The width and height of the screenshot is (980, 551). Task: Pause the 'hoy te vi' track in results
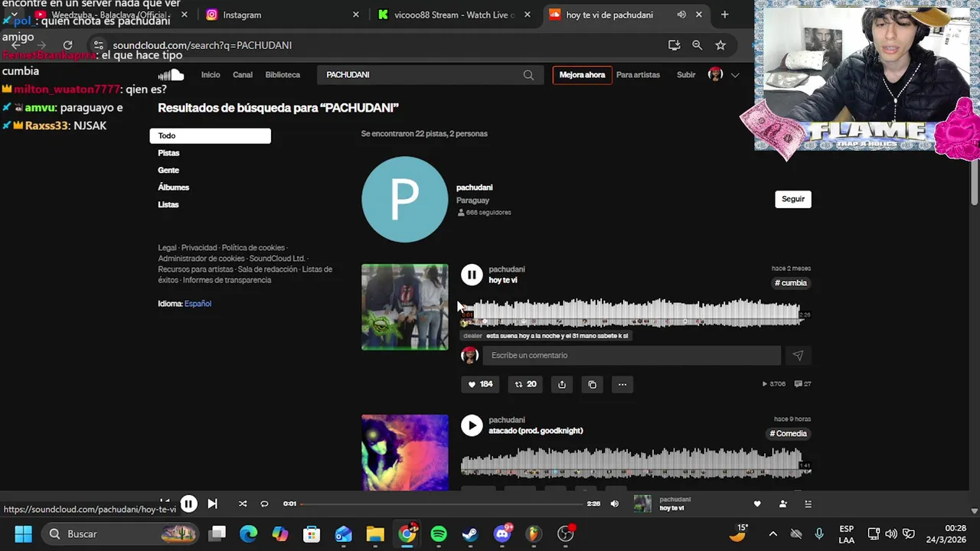coord(472,274)
